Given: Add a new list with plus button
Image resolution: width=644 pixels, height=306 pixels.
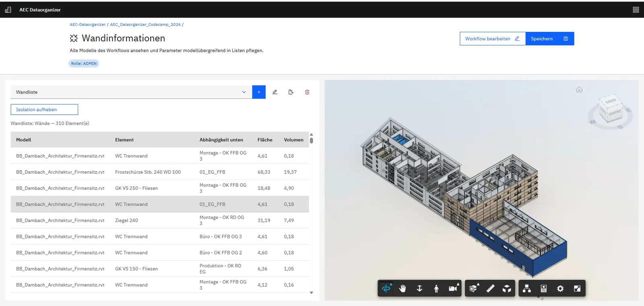Looking at the screenshot, I should [259, 92].
